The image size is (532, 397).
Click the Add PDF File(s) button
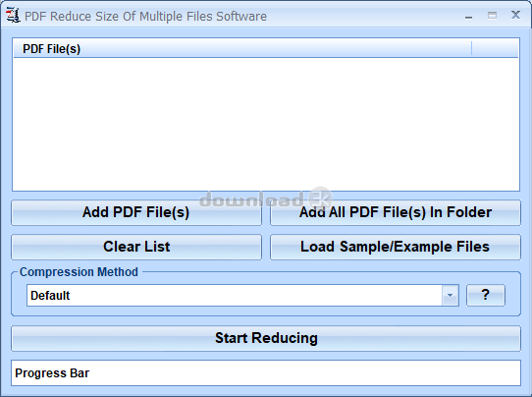(136, 212)
